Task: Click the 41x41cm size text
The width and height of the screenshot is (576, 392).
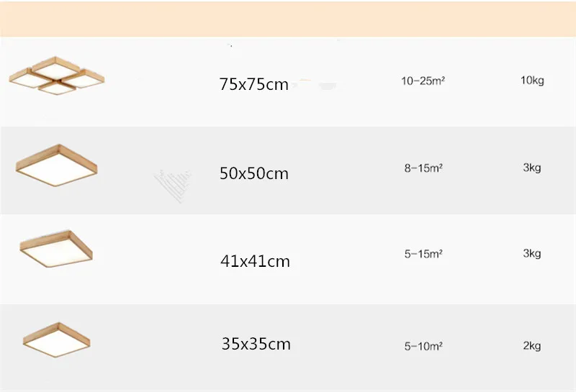Action: click(255, 261)
